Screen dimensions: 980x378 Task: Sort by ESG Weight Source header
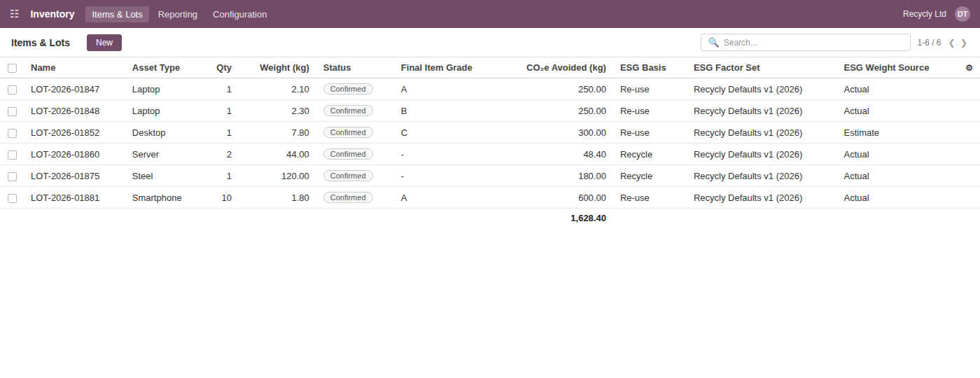point(886,68)
